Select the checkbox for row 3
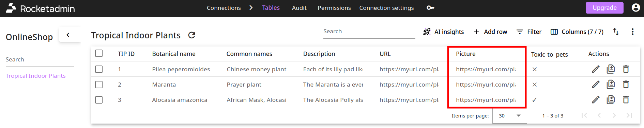The height and width of the screenshot is (128, 644). pyautogui.click(x=99, y=100)
